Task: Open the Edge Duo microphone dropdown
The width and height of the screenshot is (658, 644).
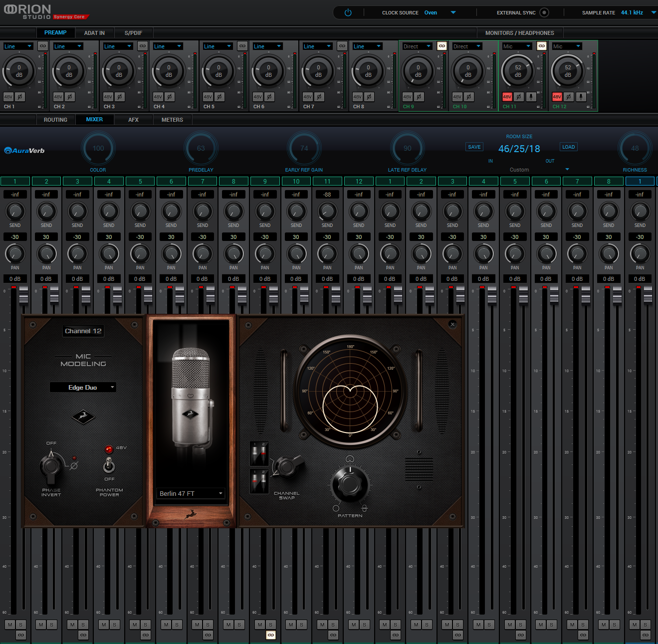Action: coord(83,387)
